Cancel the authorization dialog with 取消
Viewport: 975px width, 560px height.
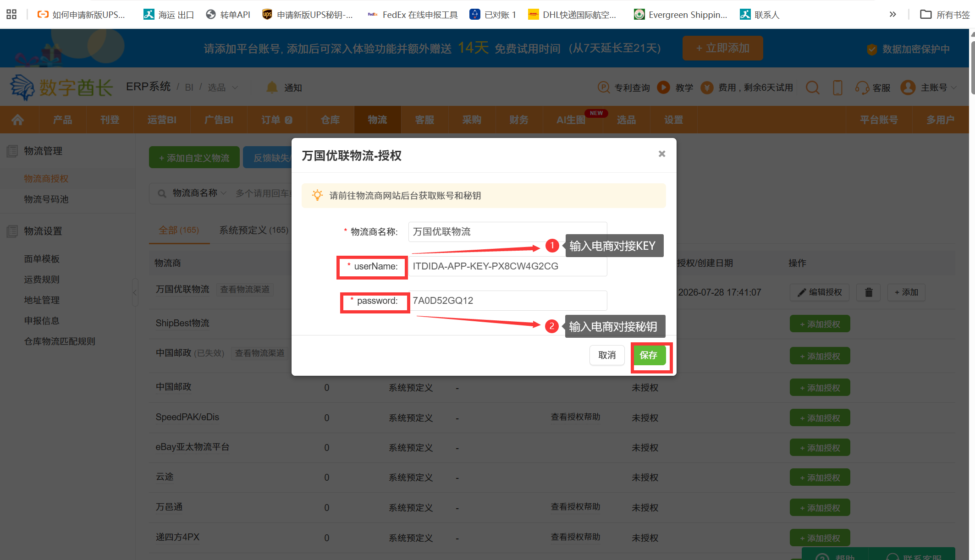pos(607,355)
